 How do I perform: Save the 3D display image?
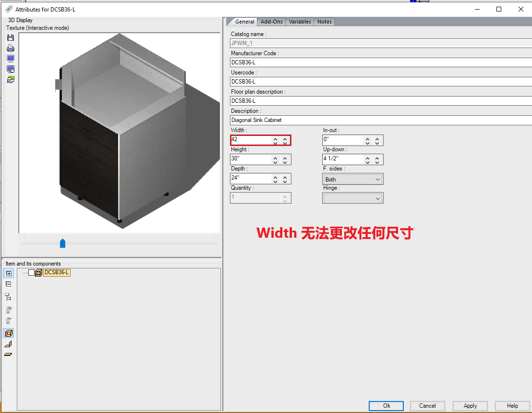(11, 37)
